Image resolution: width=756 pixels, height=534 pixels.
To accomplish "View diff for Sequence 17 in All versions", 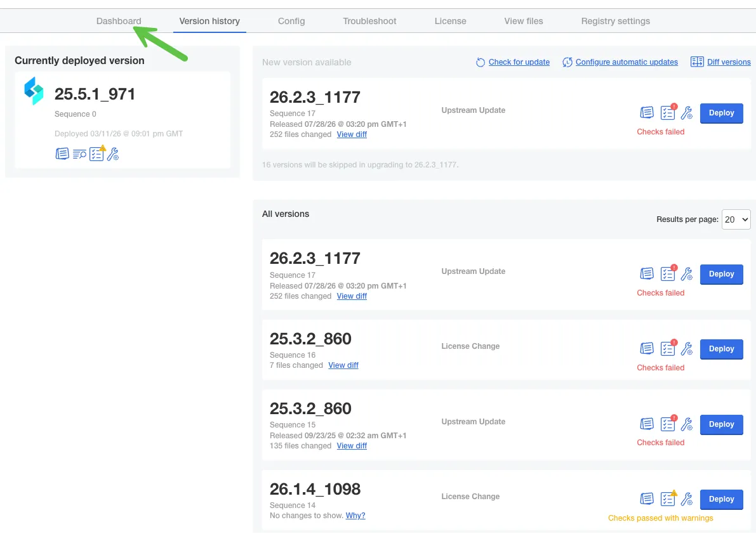I will tap(352, 296).
